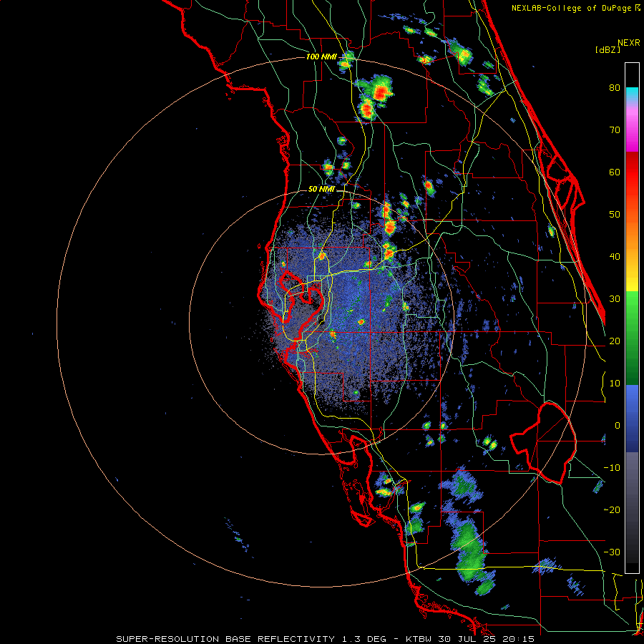Screen dimensions: 644x644
Task: Click the NEXR label above the scale
Action: 628,43
